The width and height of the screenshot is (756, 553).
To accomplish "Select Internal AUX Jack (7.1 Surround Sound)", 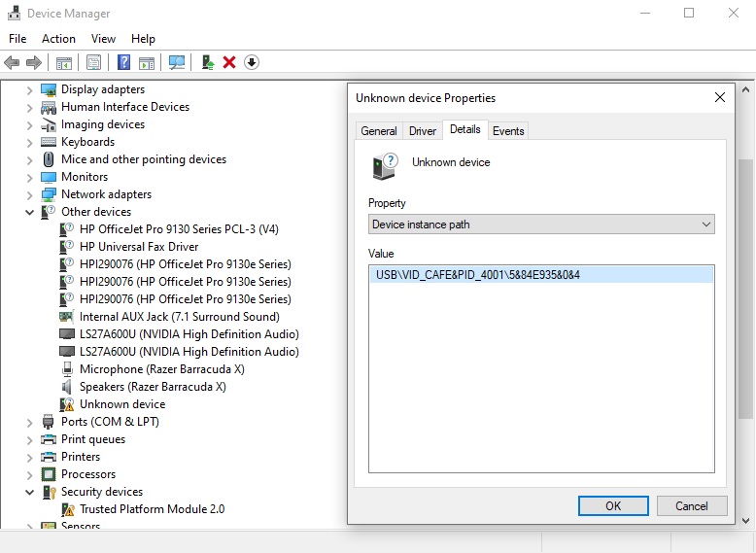I will 180,317.
